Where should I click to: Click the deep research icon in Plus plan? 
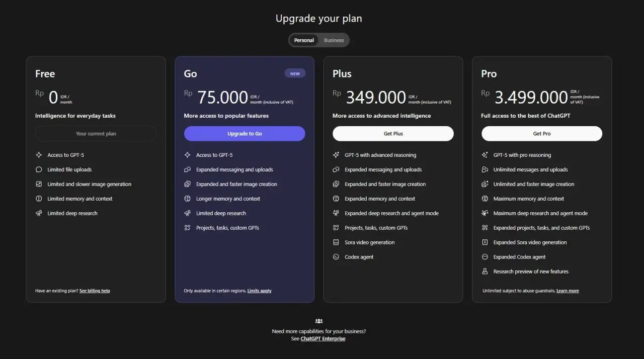[x=336, y=213]
